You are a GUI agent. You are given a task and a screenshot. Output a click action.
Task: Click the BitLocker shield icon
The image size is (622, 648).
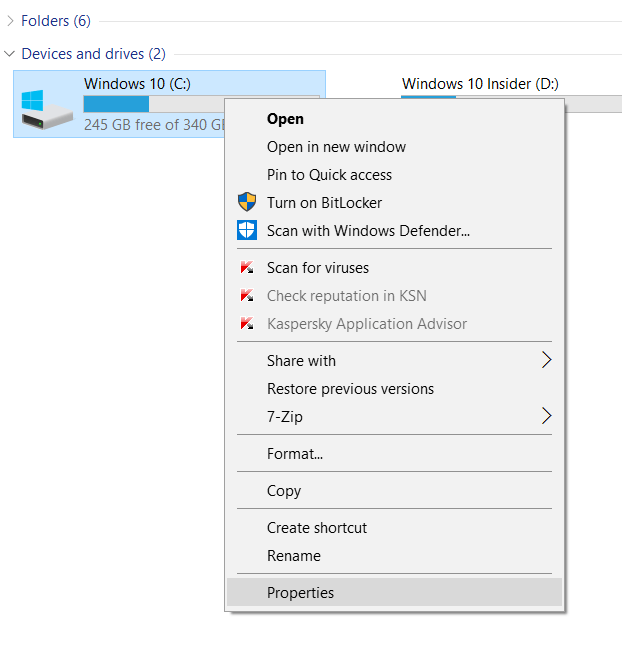pos(247,202)
